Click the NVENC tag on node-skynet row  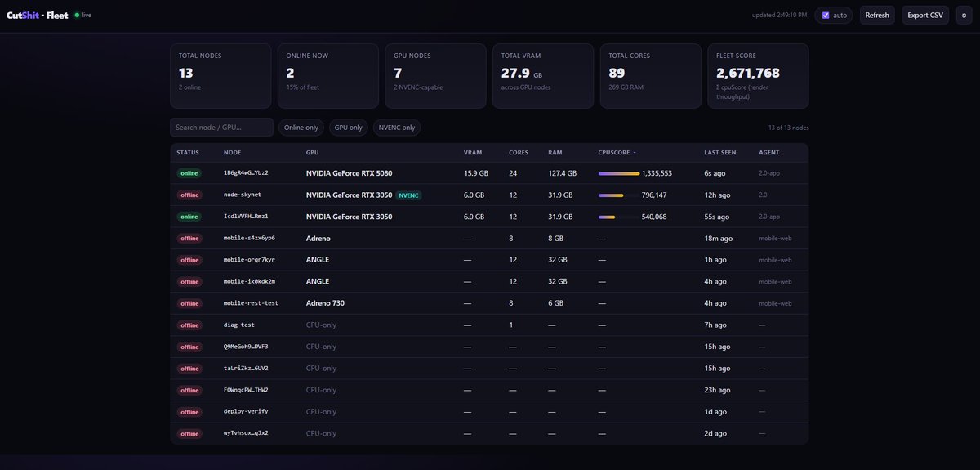pyautogui.click(x=408, y=195)
